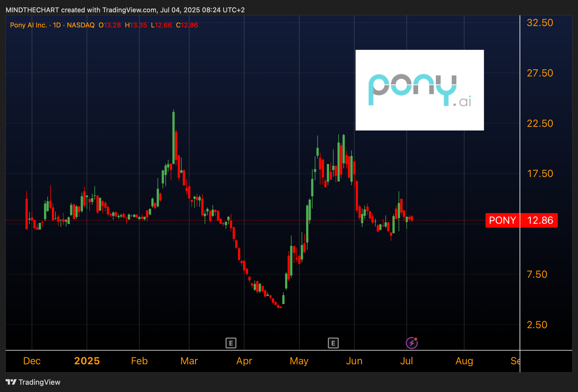Click the MINDTHECHART created with TradingView.com header text
Viewport: 578px width, 392px height.
pos(125,10)
